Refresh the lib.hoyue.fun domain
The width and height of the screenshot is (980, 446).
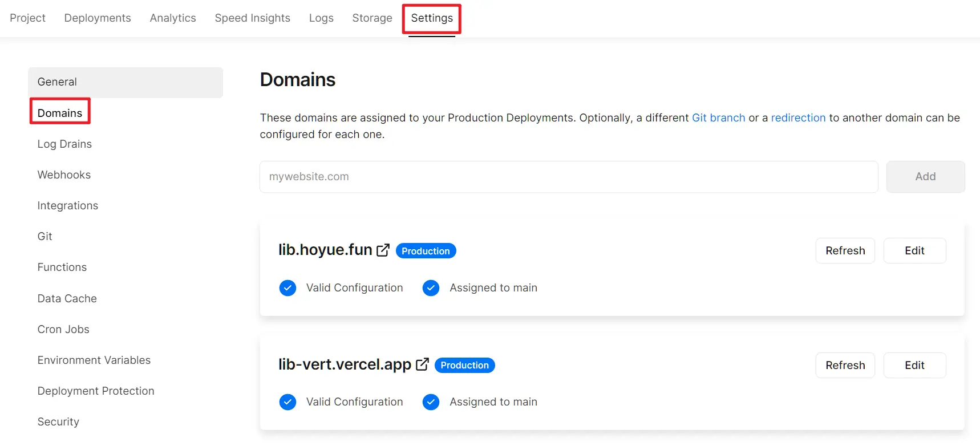click(x=845, y=250)
